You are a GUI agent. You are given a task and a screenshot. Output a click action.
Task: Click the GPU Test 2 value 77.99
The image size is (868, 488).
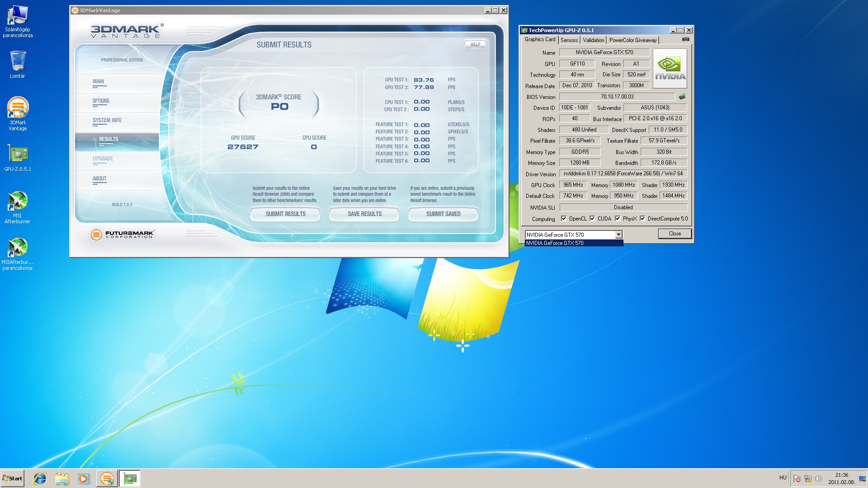click(424, 88)
